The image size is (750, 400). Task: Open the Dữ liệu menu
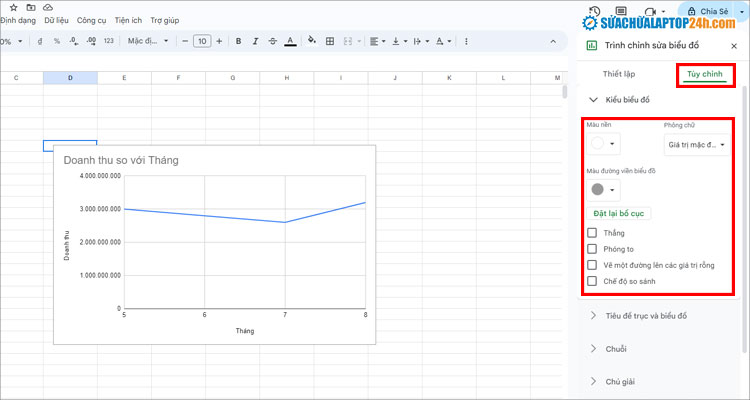click(57, 20)
